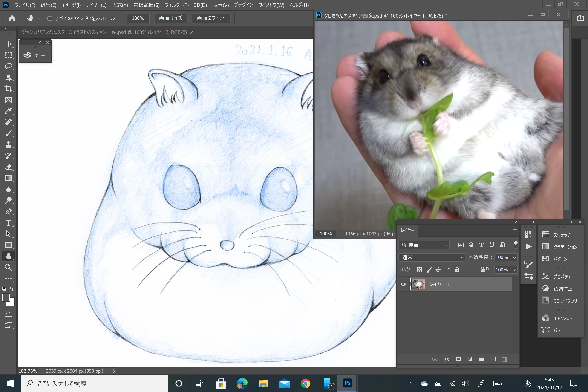Open the フィルター(T) menu
Image resolution: width=588 pixels, height=392 pixels.
[x=176, y=5]
